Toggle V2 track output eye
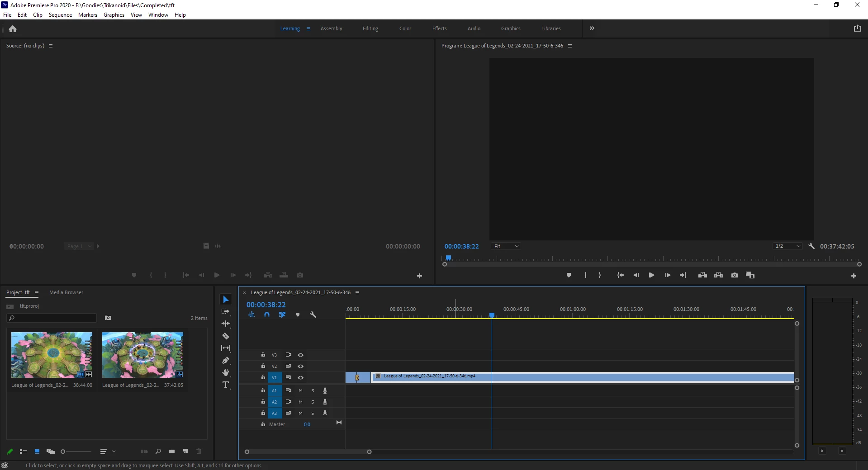 (x=300, y=366)
